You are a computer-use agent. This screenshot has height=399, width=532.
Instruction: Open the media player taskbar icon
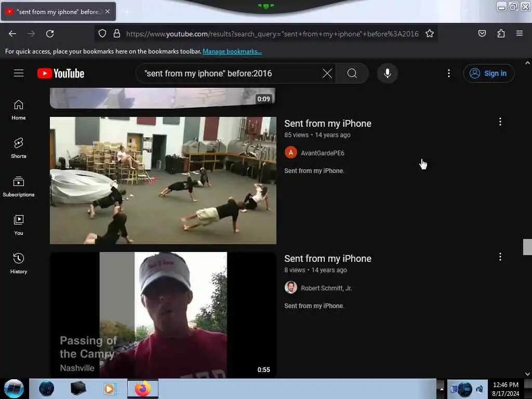click(109, 389)
